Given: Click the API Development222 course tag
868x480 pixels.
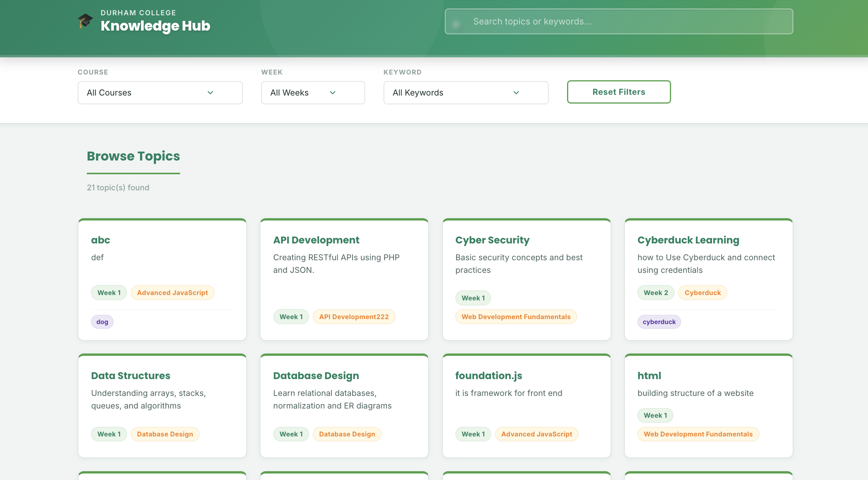Looking at the screenshot, I should click(354, 317).
